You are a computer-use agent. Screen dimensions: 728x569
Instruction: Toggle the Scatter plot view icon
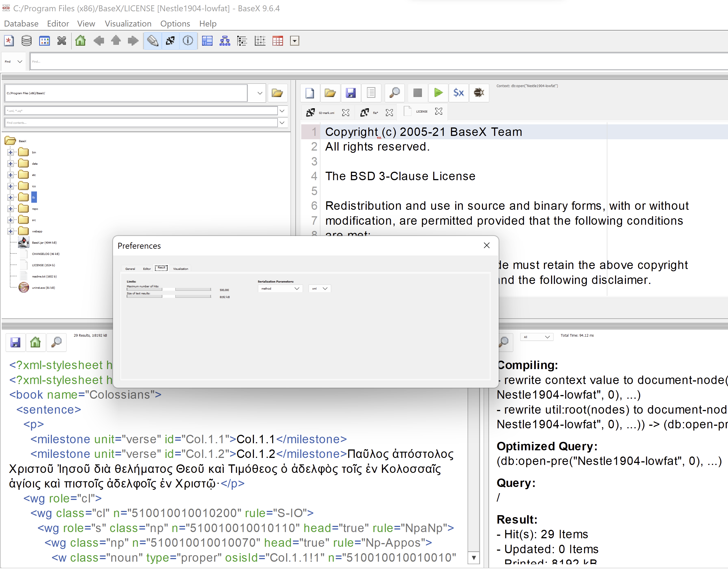point(260,41)
